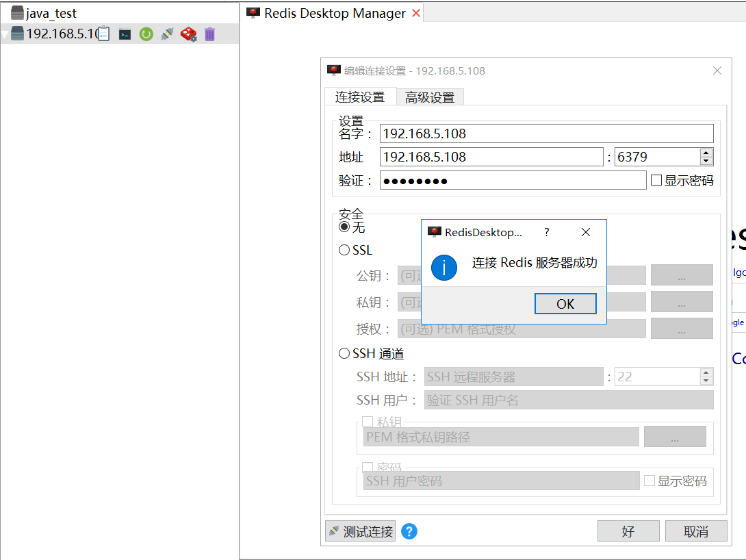746x560 pixels.
Task: Delete the 192.168.5.108 connection with trash icon
Action: coord(210,34)
